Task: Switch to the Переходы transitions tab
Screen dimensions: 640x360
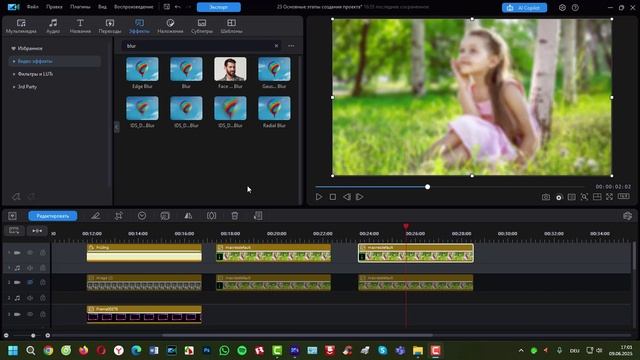Action: tap(110, 26)
